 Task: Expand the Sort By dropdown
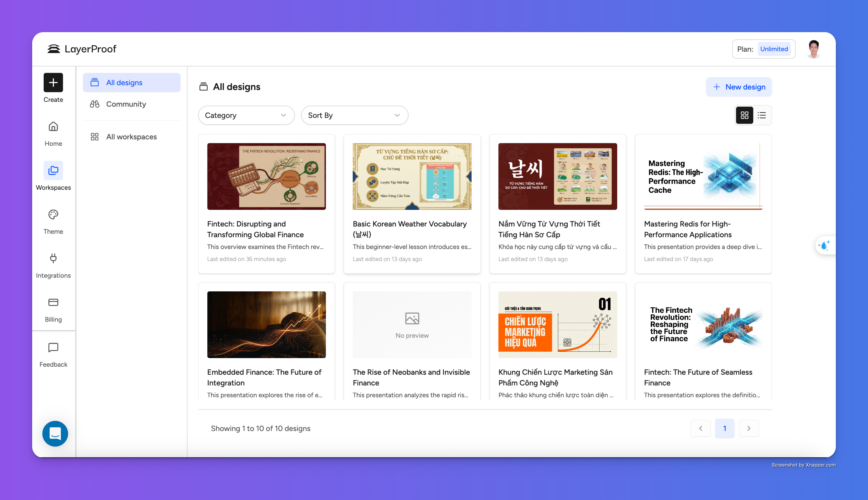[354, 115]
